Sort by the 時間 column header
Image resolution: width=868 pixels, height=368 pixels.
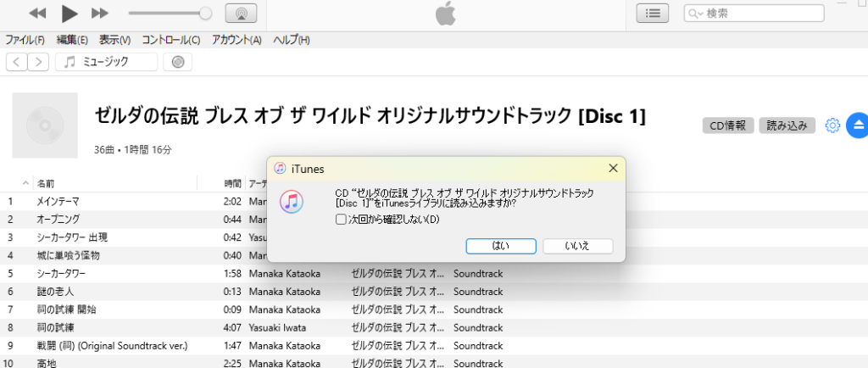tap(232, 183)
